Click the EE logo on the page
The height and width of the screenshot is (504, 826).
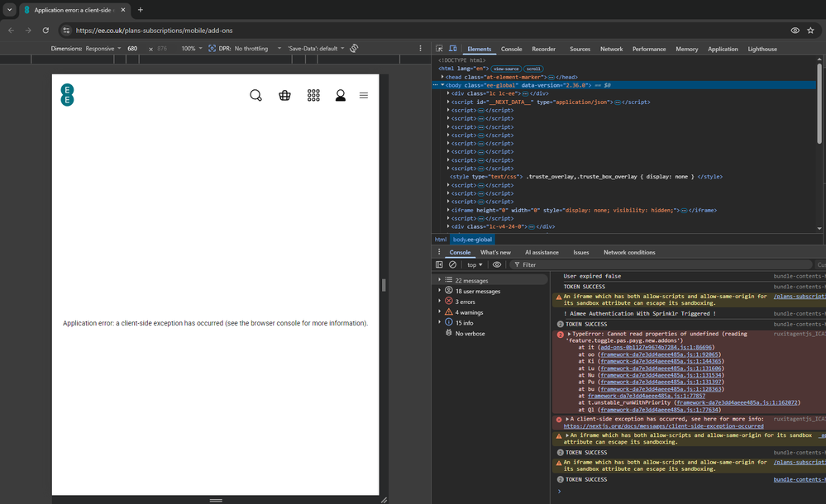click(x=68, y=95)
